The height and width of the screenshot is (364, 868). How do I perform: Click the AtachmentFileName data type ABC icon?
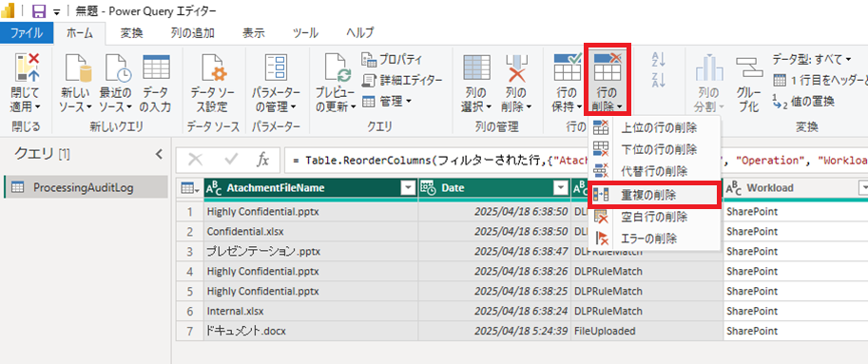(214, 188)
